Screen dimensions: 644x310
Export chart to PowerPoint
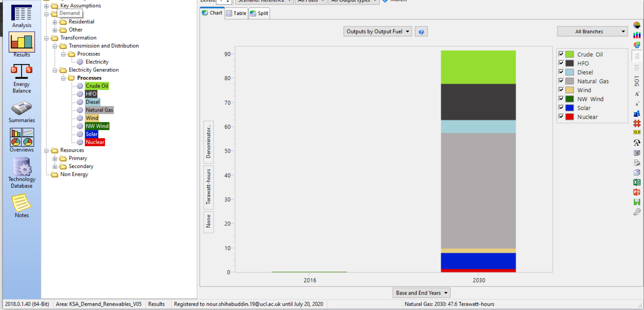637,192
